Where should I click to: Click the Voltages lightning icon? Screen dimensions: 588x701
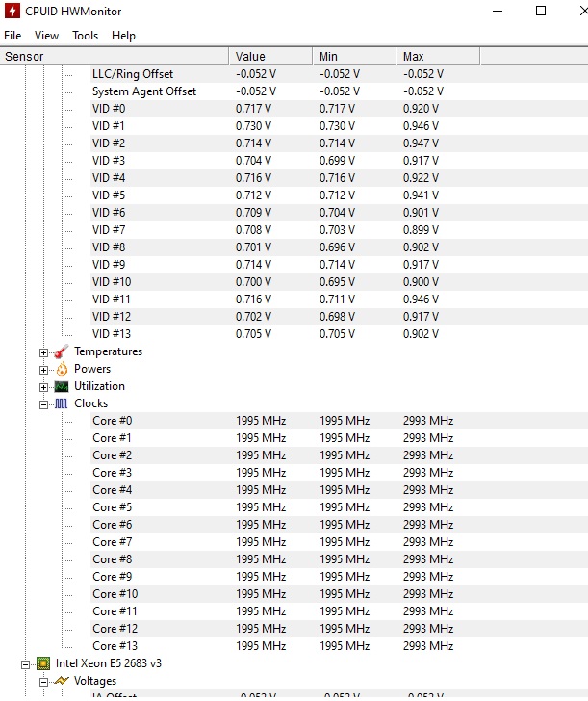62,681
